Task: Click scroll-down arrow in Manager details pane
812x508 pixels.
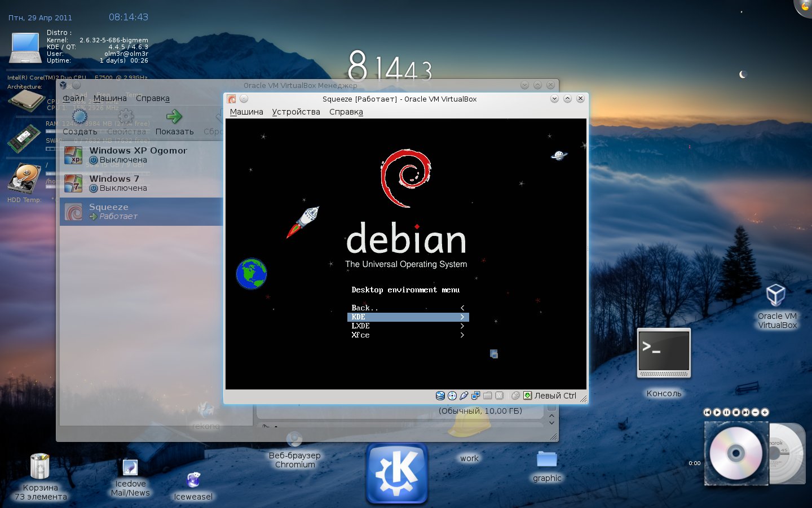Action: pyautogui.click(x=551, y=422)
